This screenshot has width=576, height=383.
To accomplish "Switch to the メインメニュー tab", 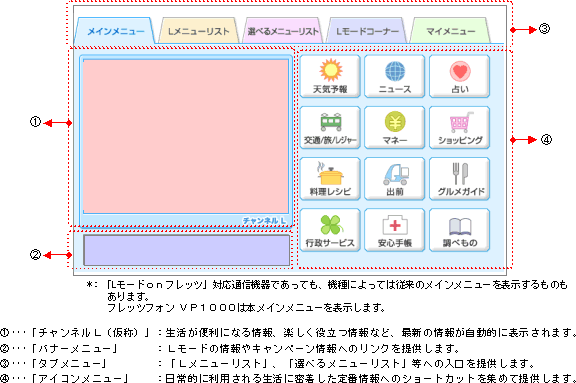I will click(x=115, y=31).
